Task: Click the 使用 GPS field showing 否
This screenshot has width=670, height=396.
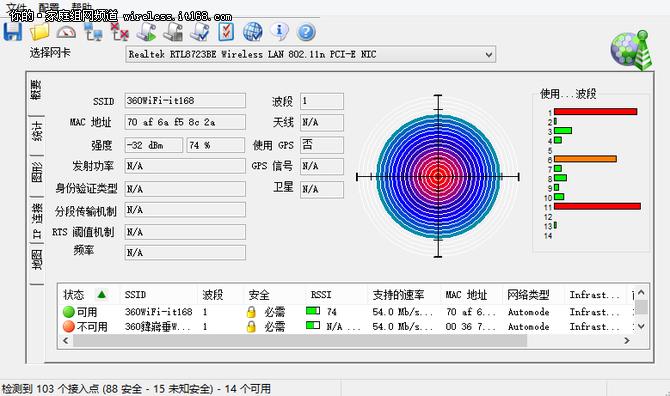Action: (x=322, y=145)
